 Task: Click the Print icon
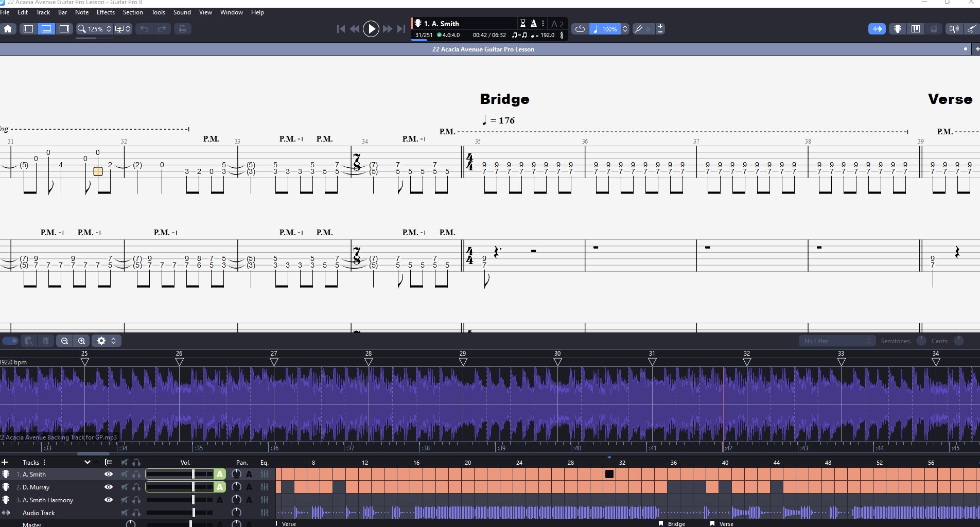pos(183,29)
